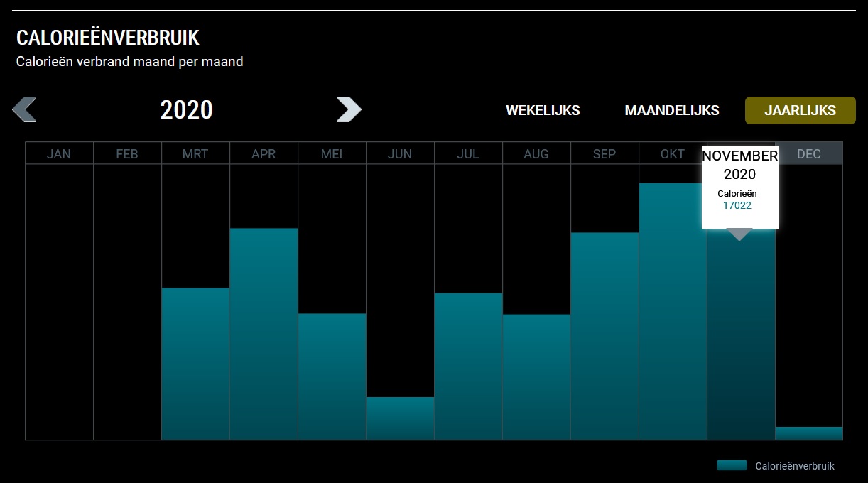The height and width of the screenshot is (483, 868).
Task: Click the 17022 value in the tooltip
Action: coord(737,206)
